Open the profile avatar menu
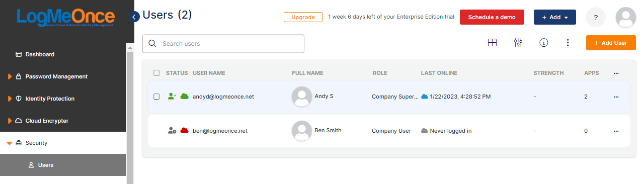 point(625,17)
